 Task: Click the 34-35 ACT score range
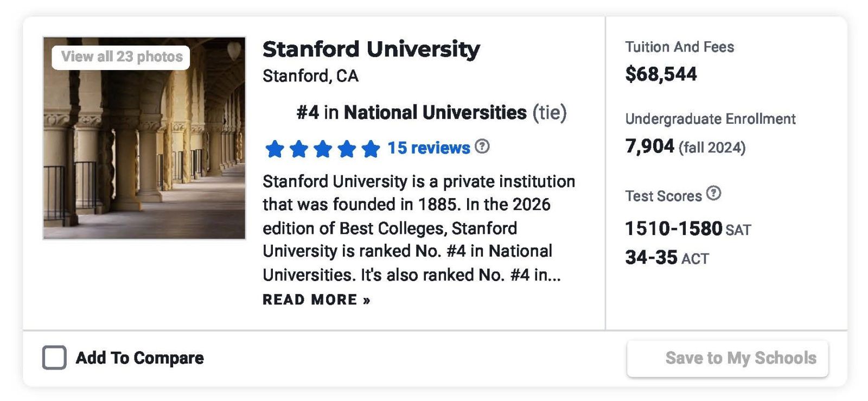click(651, 258)
